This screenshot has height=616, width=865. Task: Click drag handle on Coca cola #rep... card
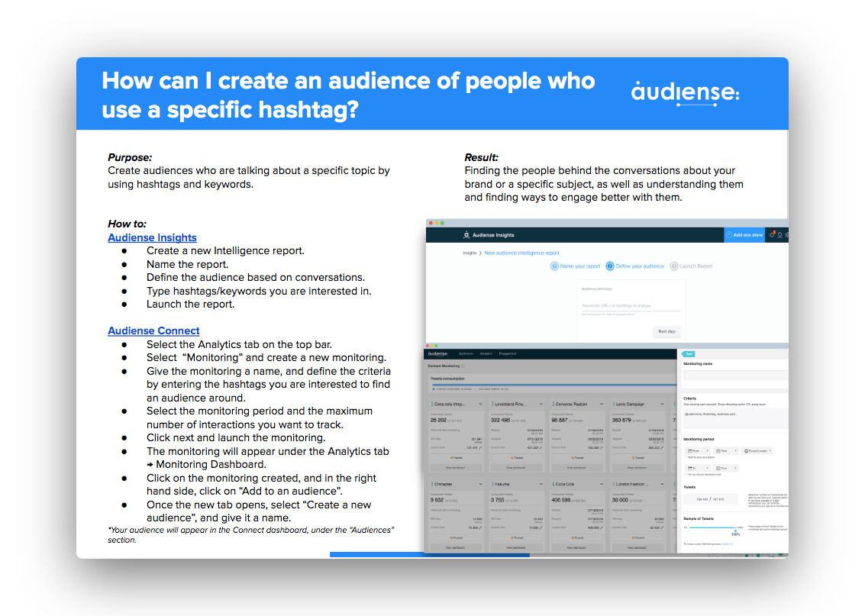(x=432, y=404)
